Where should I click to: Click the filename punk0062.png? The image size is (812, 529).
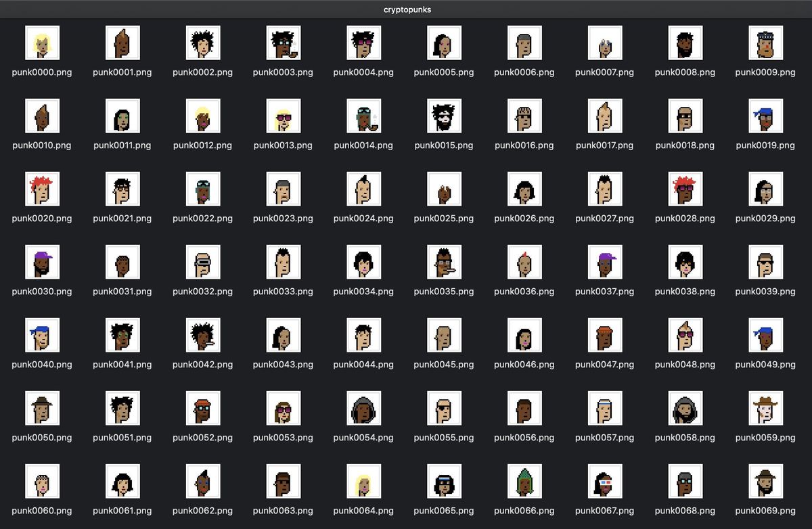point(202,511)
